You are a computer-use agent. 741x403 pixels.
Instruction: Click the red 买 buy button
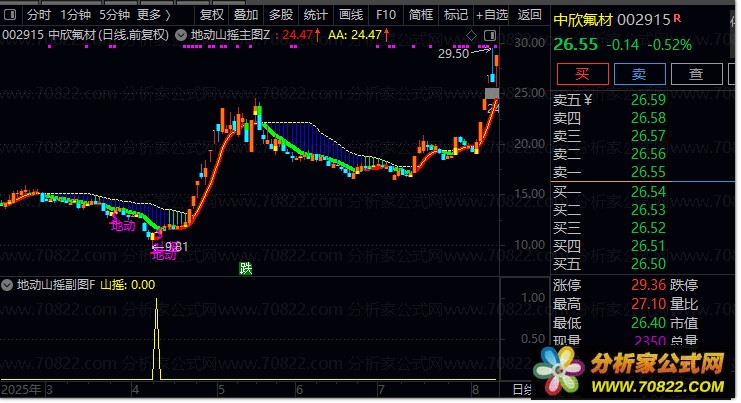[582, 74]
